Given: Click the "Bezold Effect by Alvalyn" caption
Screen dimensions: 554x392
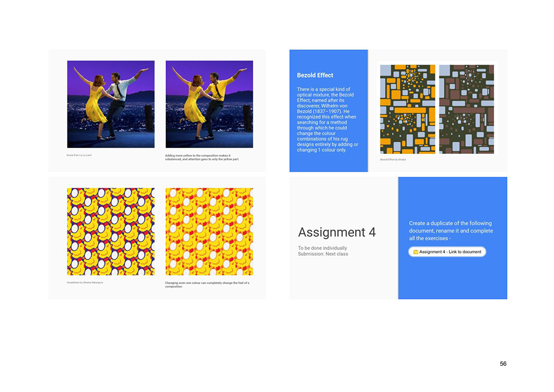Looking at the screenshot, I should (x=393, y=159).
